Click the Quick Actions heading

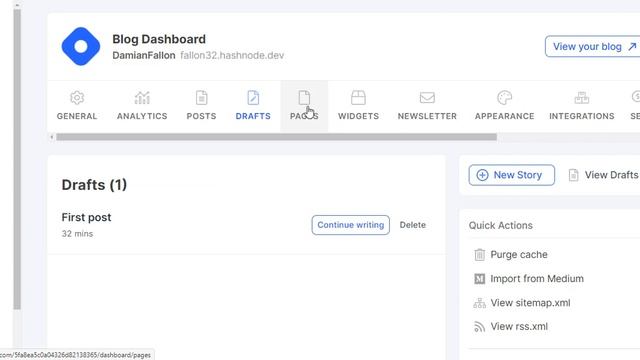click(x=500, y=225)
